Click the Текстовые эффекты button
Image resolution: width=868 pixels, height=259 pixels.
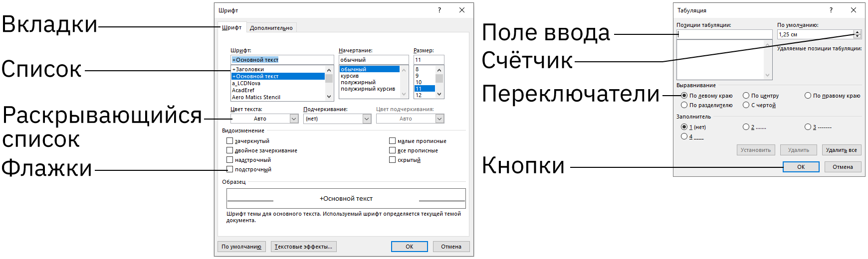pyautogui.click(x=303, y=247)
